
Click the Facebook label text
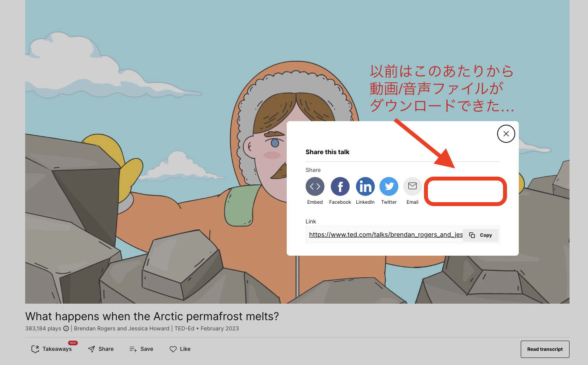(x=340, y=202)
